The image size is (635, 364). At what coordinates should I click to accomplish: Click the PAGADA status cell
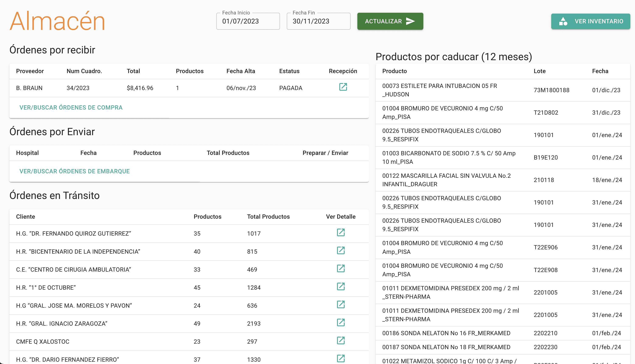click(291, 88)
